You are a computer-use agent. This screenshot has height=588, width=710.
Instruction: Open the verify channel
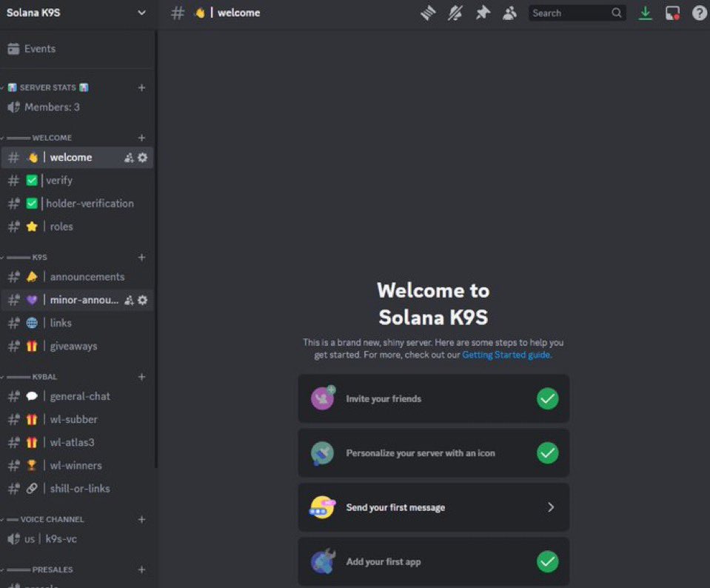(x=77, y=180)
